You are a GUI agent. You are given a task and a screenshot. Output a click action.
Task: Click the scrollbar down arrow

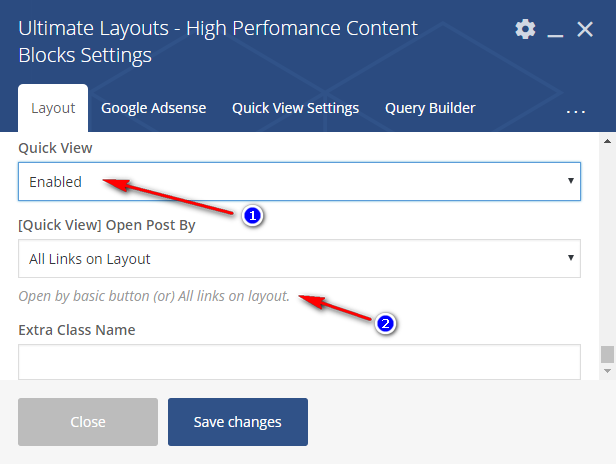point(607,371)
